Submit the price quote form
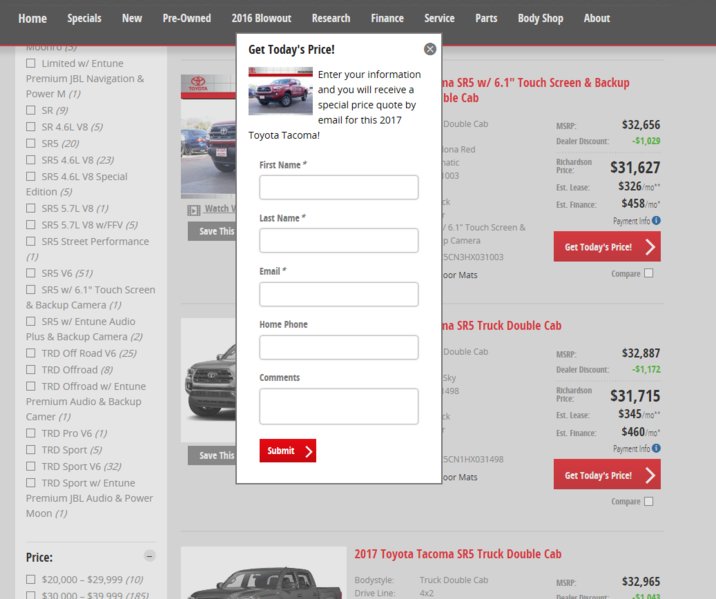Image resolution: width=716 pixels, height=599 pixels. pos(288,451)
